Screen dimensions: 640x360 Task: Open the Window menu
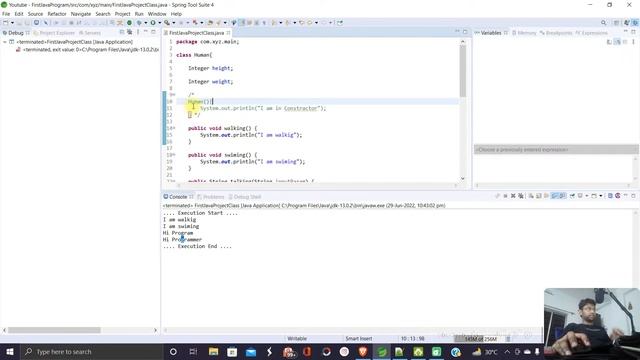click(x=157, y=14)
